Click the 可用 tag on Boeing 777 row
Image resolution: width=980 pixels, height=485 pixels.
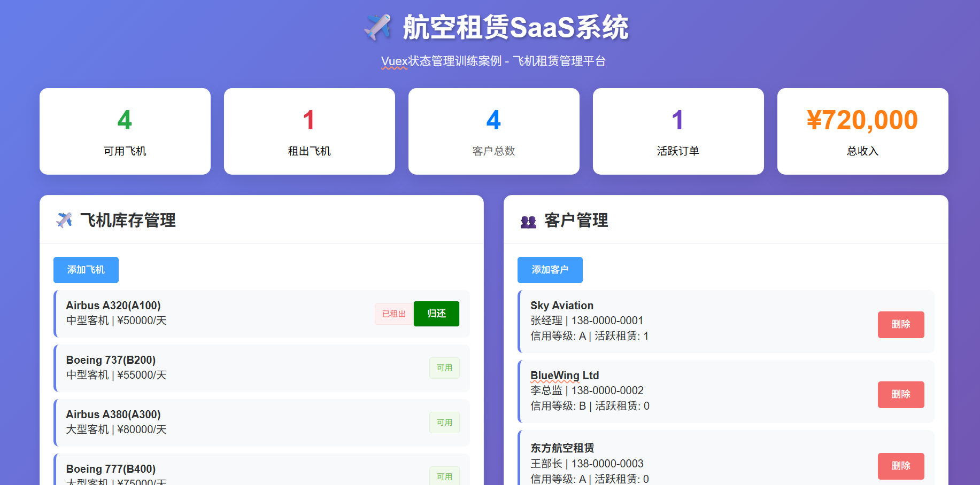(444, 476)
